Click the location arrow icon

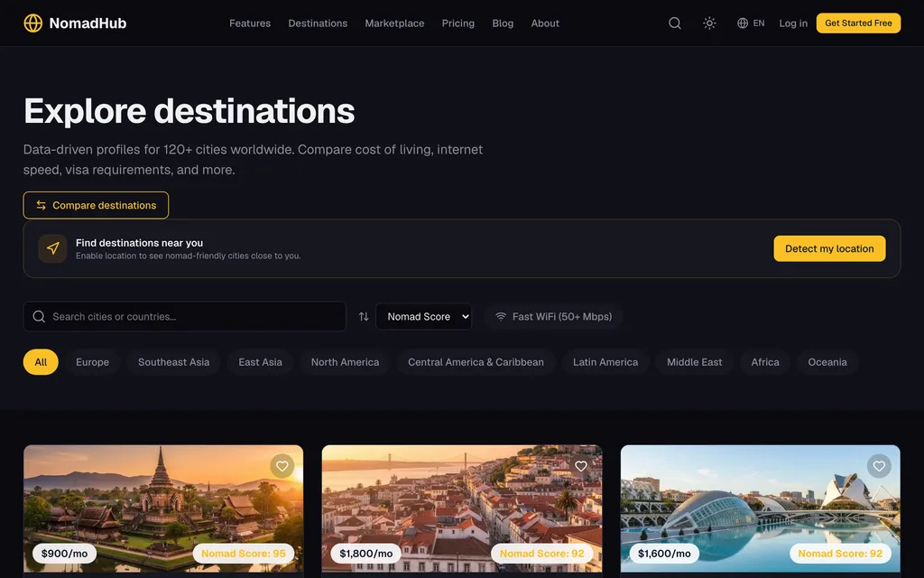52,248
